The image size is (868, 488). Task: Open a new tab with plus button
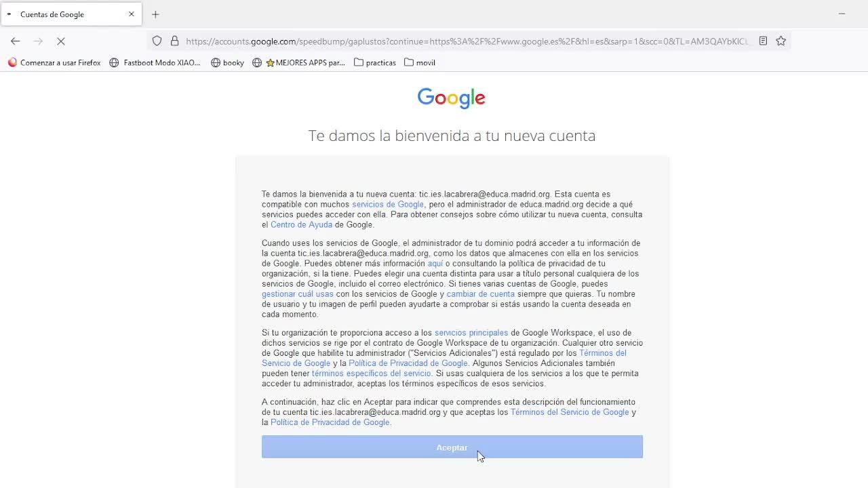tap(155, 14)
